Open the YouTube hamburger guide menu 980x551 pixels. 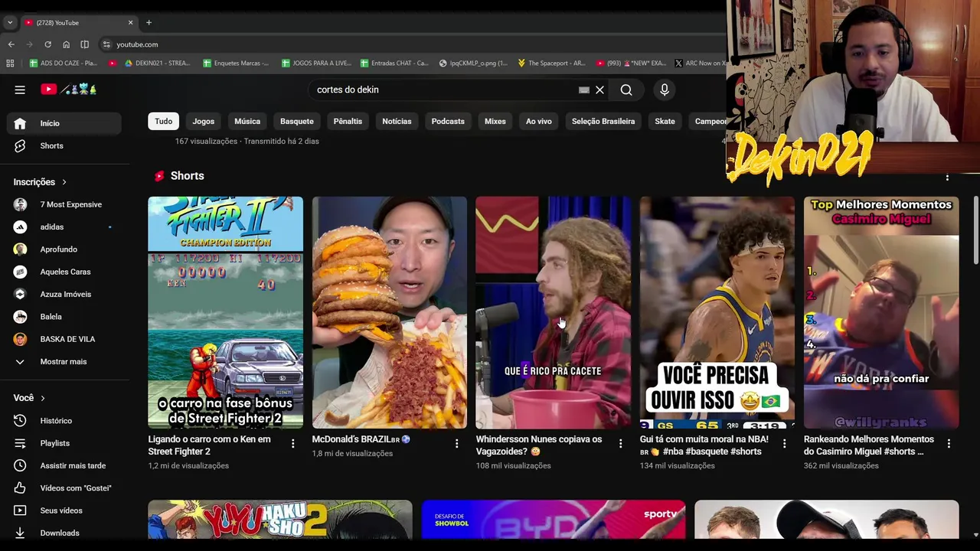[20, 90]
